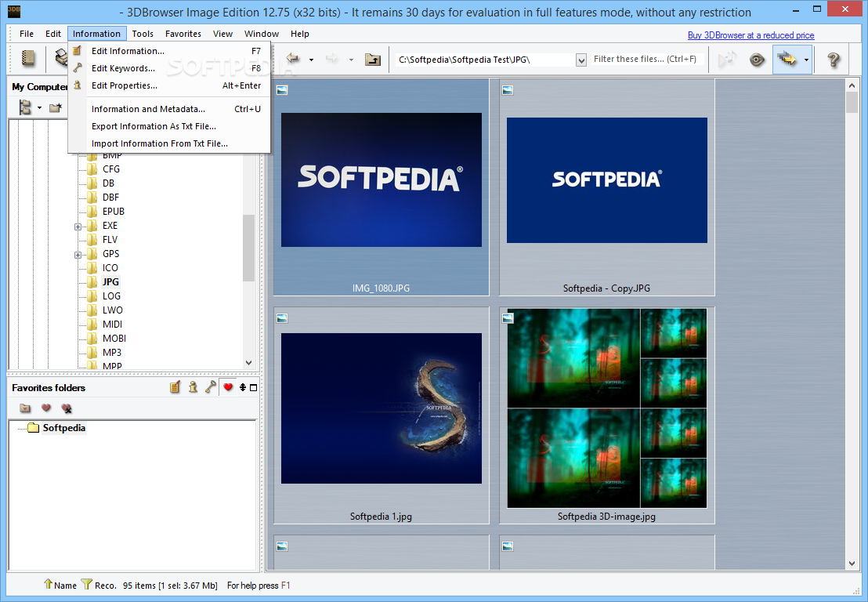Open help with the question mark icon
The image size is (868, 602).
pyautogui.click(x=833, y=60)
